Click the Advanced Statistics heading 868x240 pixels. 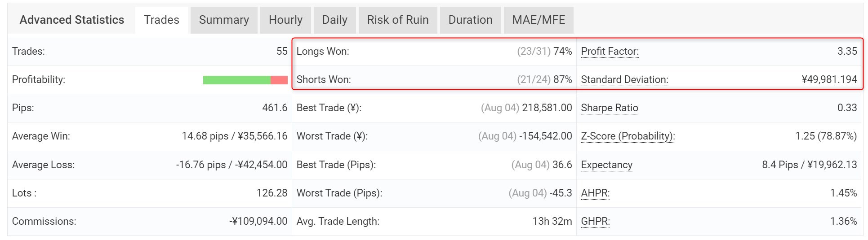pos(72,20)
